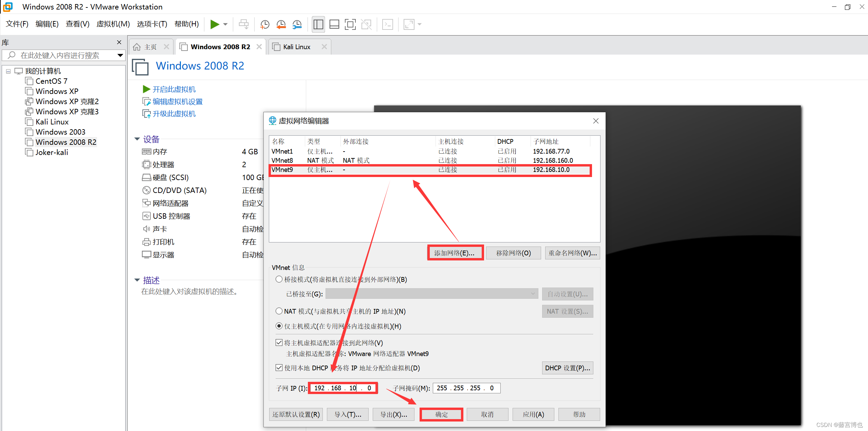Click the Unity mode toolbar icon
Image resolution: width=868 pixels, height=431 pixels.
pyautogui.click(x=366, y=24)
